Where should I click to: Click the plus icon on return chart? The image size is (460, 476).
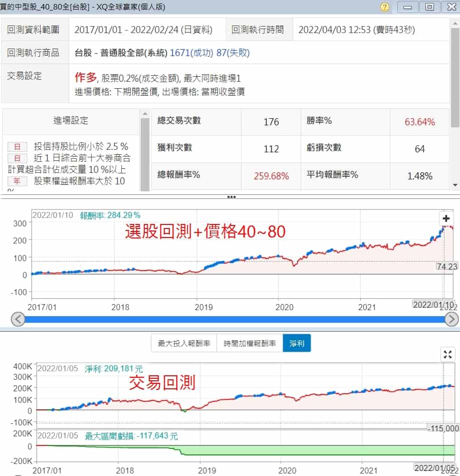pos(446,218)
